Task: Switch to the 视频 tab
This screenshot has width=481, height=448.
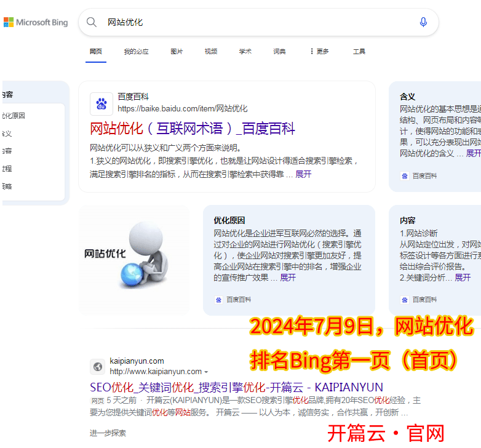Action: [x=211, y=52]
